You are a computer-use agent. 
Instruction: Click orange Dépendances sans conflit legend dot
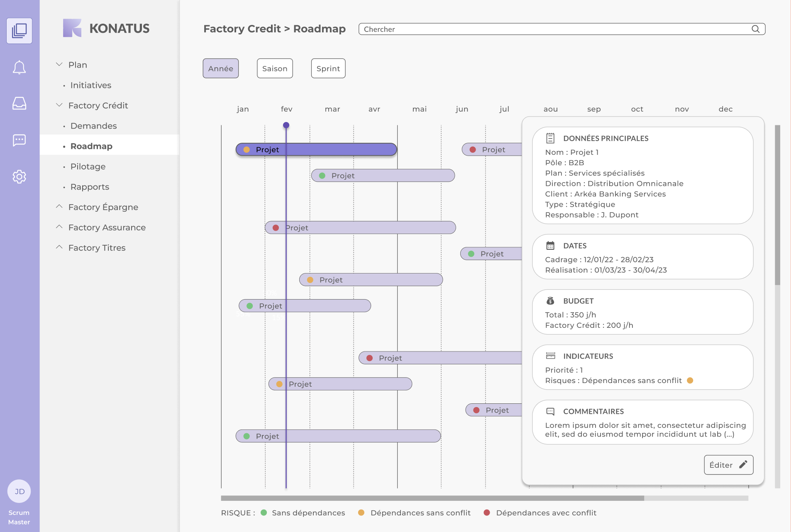pos(361,512)
